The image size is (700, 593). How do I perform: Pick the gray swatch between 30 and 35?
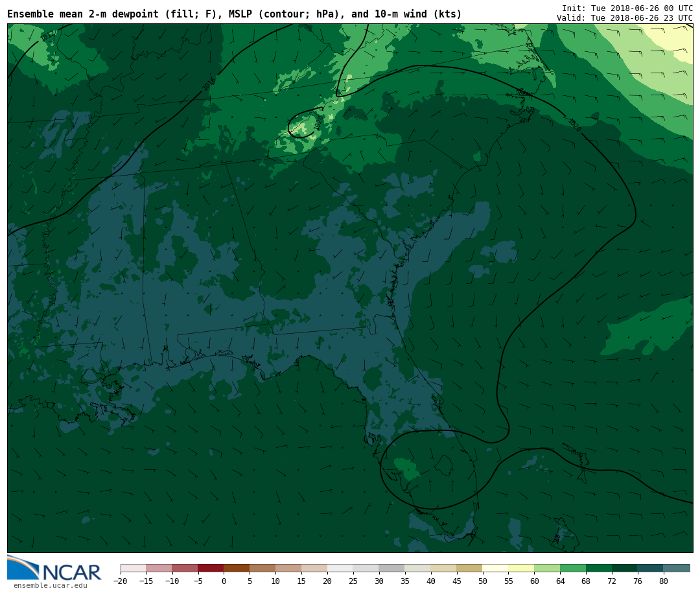click(x=391, y=568)
